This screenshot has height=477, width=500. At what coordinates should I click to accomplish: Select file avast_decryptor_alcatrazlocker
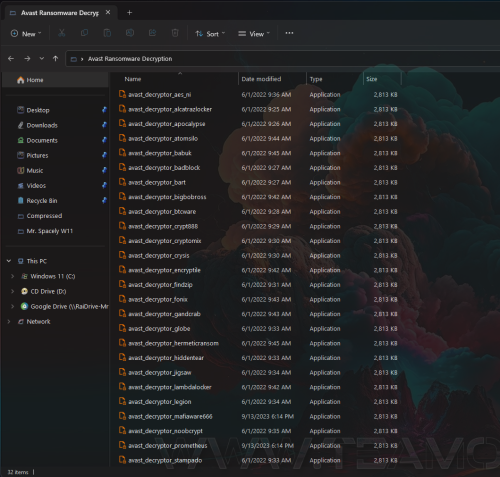[170, 109]
